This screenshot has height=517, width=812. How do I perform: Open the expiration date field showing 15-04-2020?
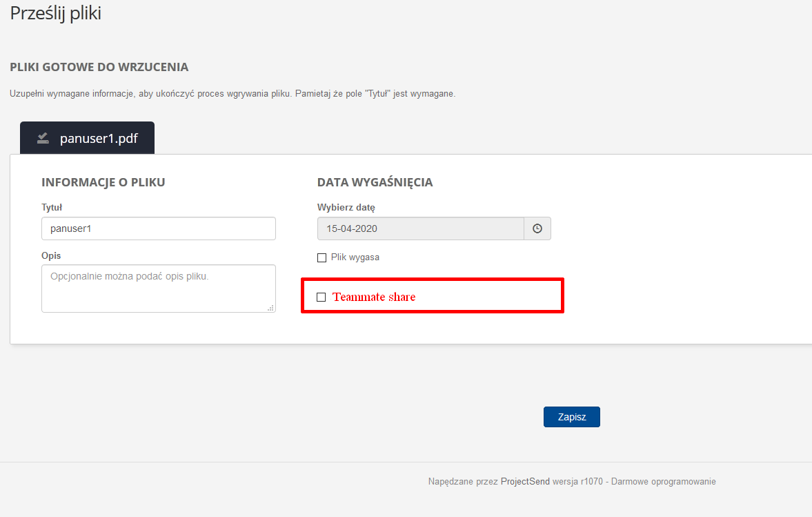point(420,228)
